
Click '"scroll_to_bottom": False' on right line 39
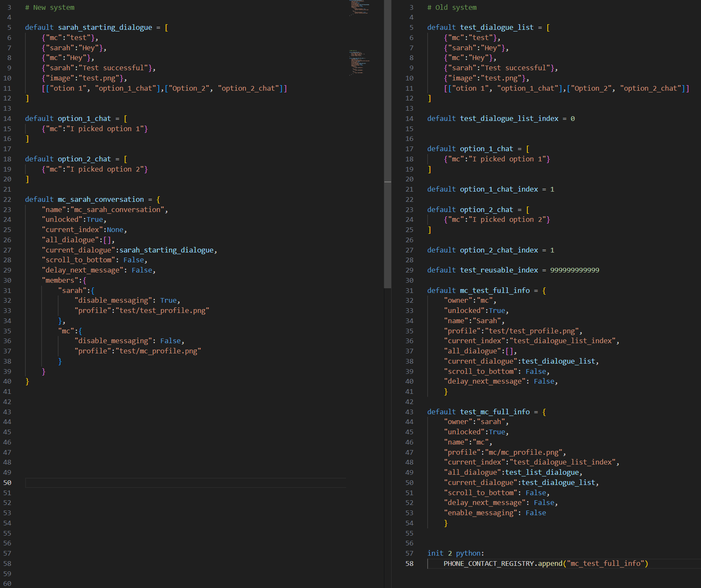(x=495, y=371)
